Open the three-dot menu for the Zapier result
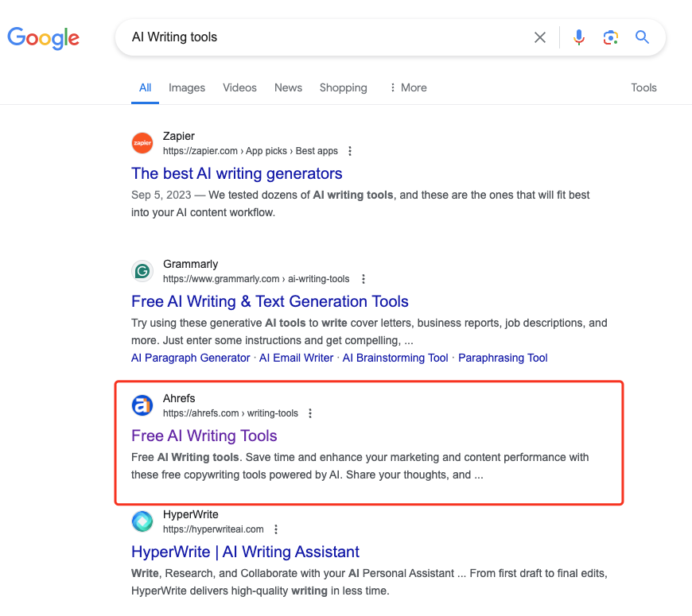This screenshot has height=616, width=692. [x=350, y=151]
